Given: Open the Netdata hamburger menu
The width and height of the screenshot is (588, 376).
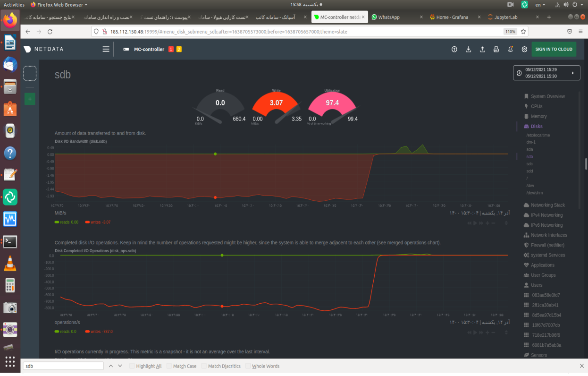Looking at the screenshot, I should click(106, 49).
